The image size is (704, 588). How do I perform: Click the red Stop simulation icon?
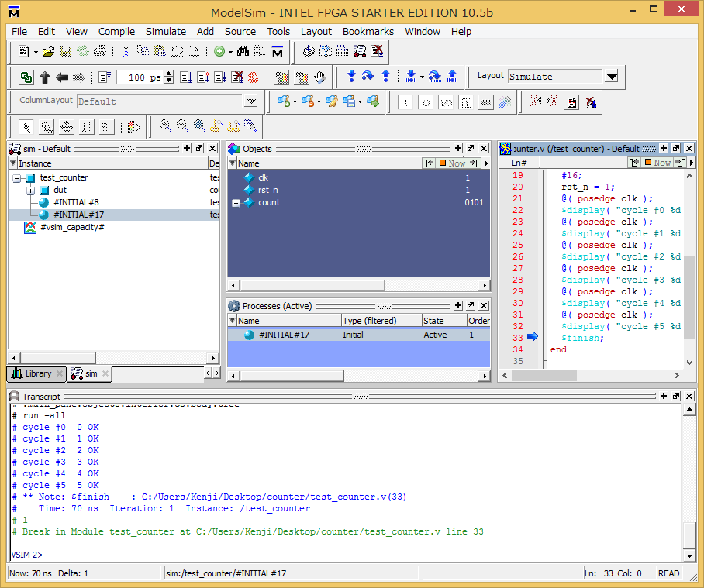(x=254, y=77)
